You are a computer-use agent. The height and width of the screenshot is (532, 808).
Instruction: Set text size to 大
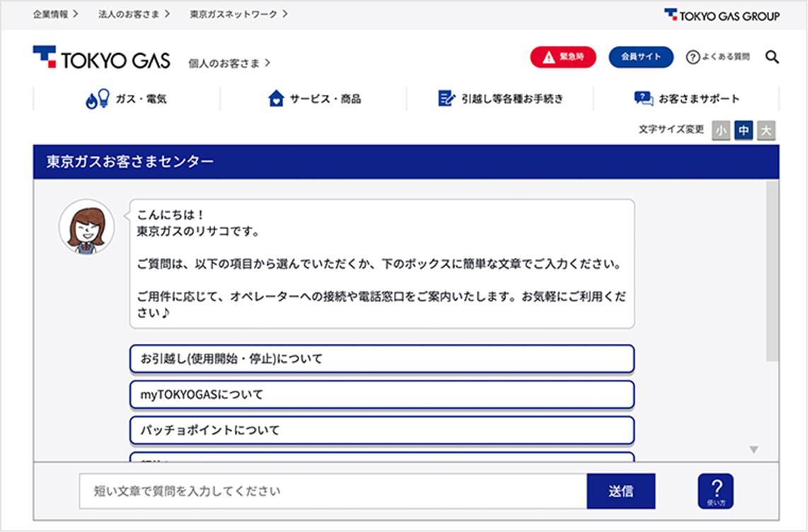click(766, 131)
